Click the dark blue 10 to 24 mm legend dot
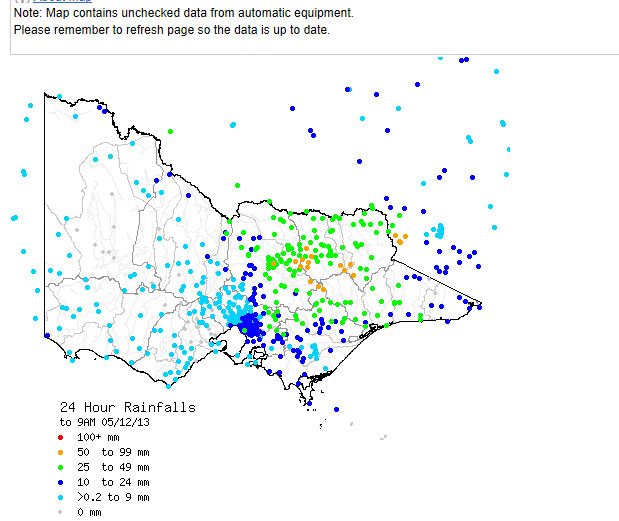The height and width of the screenshot is (521, 619). pos(60,482)
